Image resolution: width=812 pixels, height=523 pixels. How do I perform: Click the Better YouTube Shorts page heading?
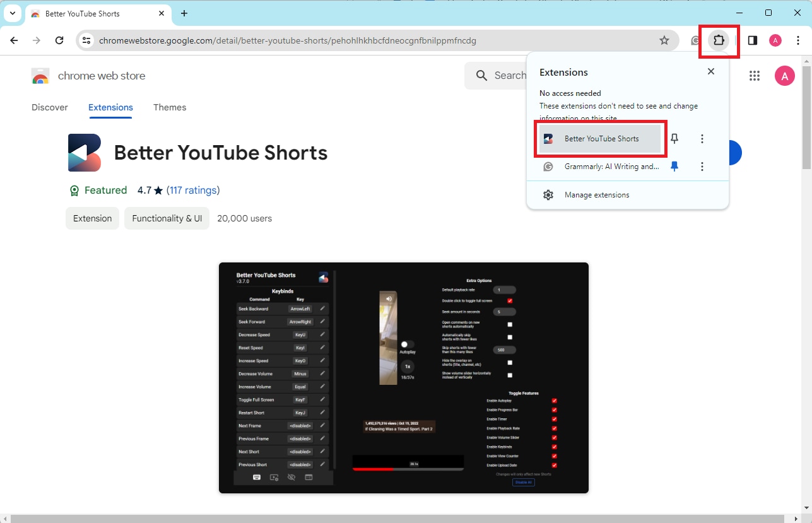[221, 153]
